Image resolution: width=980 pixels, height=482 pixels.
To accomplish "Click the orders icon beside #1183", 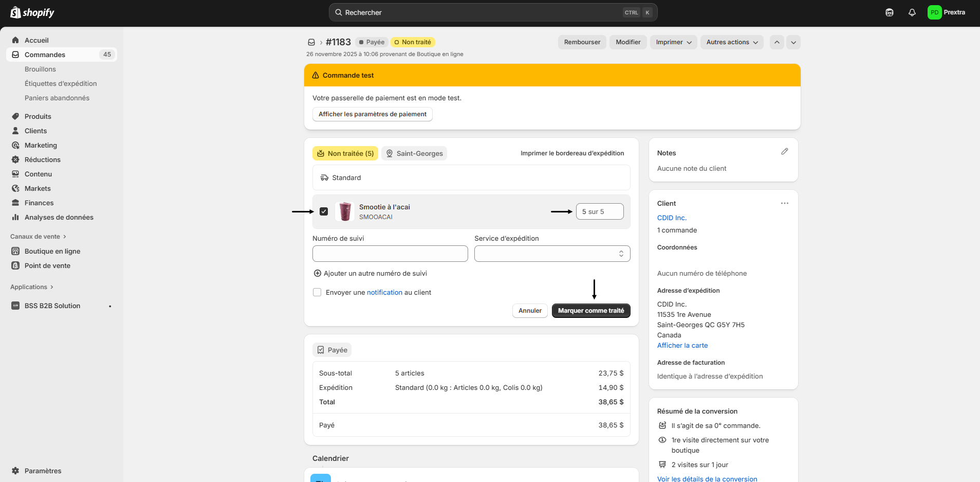I will point(311,42).
